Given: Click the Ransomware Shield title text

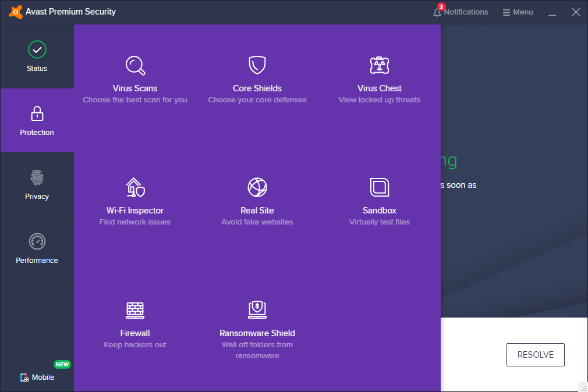Looking at the screenshot, I should pyautogui.click(x=257, y=333).
